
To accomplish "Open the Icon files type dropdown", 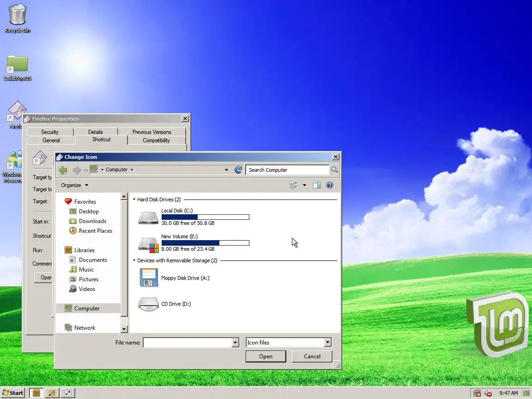I will (x=327, y=342).
